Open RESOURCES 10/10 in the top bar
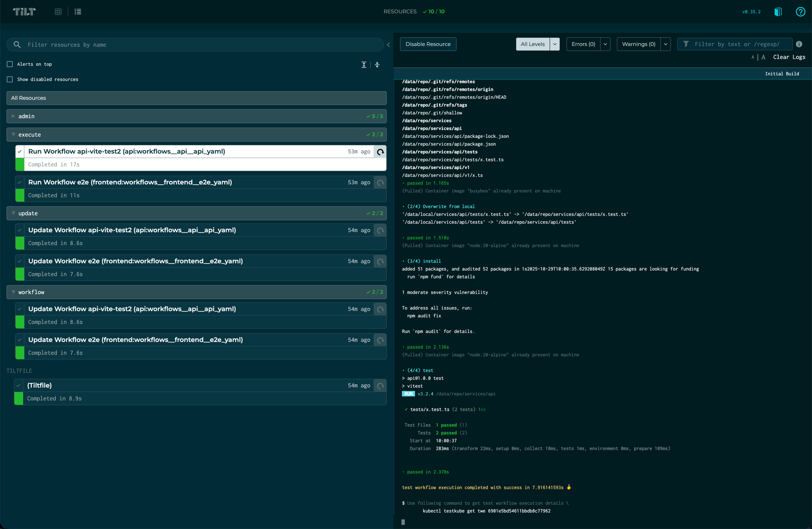The width and height of the screenshot is (812, 529). point(414,12)
